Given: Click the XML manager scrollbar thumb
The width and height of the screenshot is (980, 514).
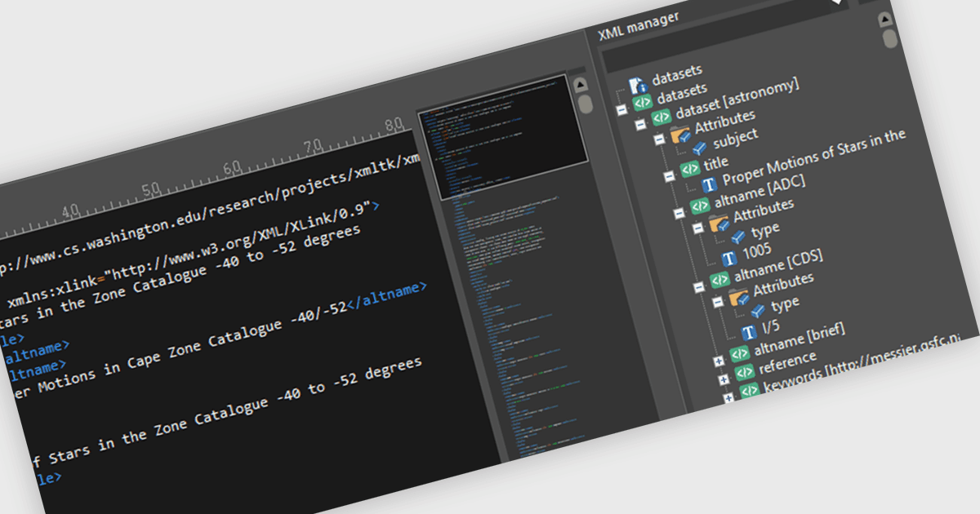Looking at the screenshot, I should pos(890,38).
